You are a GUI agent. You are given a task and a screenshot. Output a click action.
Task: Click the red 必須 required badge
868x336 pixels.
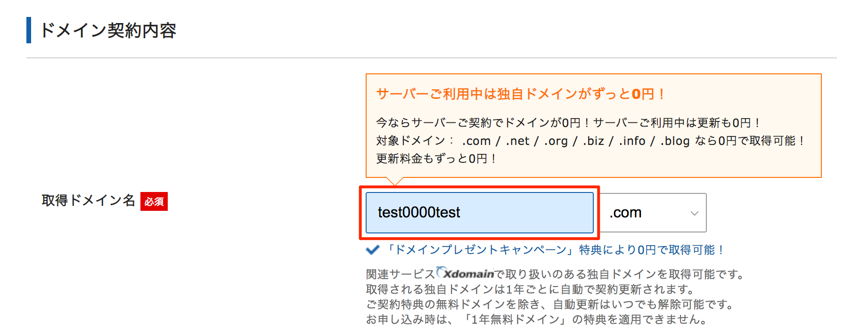point(154,201)
